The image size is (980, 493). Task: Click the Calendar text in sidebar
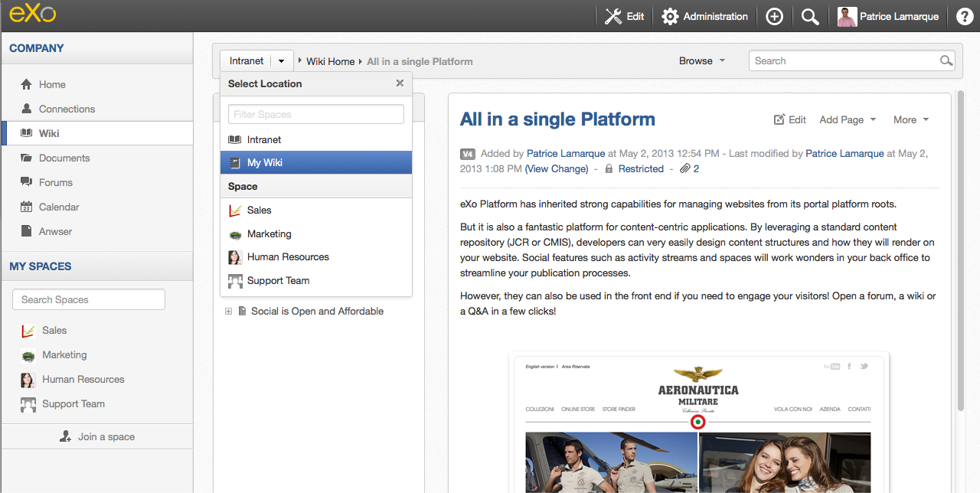(59, 207)
